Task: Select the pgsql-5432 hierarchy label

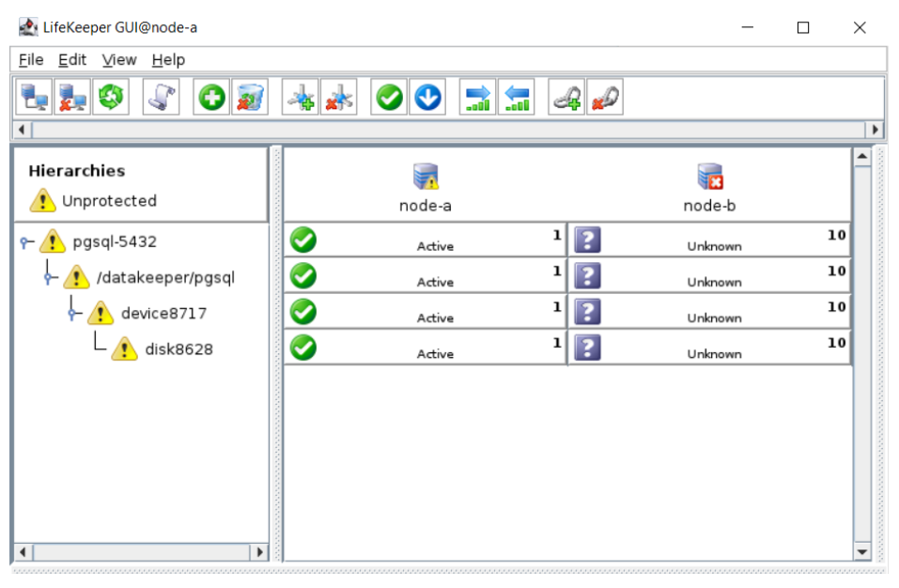Action: point(115,241)
